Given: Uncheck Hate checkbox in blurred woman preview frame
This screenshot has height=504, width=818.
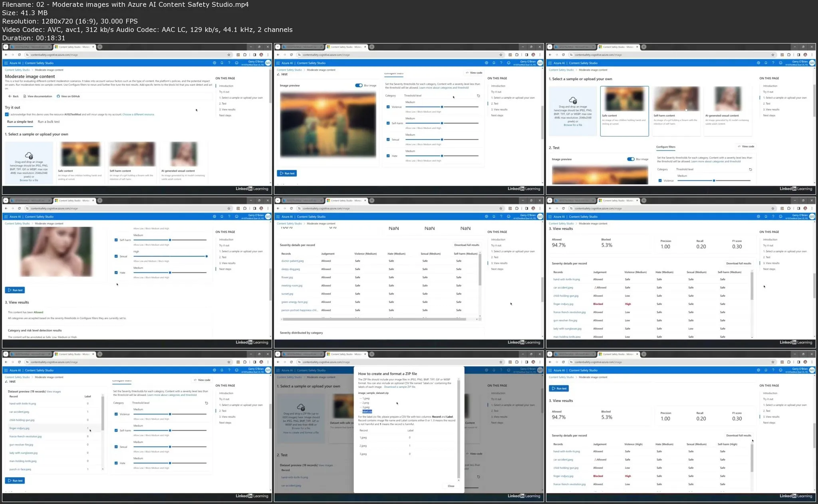Looking at the screenshot, I should pyautogui.click(x=116, y=273).
